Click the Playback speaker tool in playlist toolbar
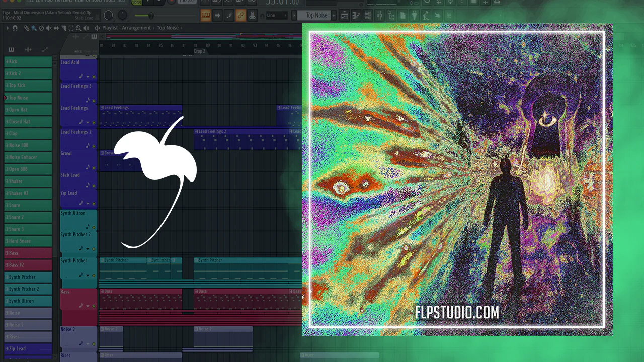The height and width of the screenshot is (362, 644). coord(87,28)
